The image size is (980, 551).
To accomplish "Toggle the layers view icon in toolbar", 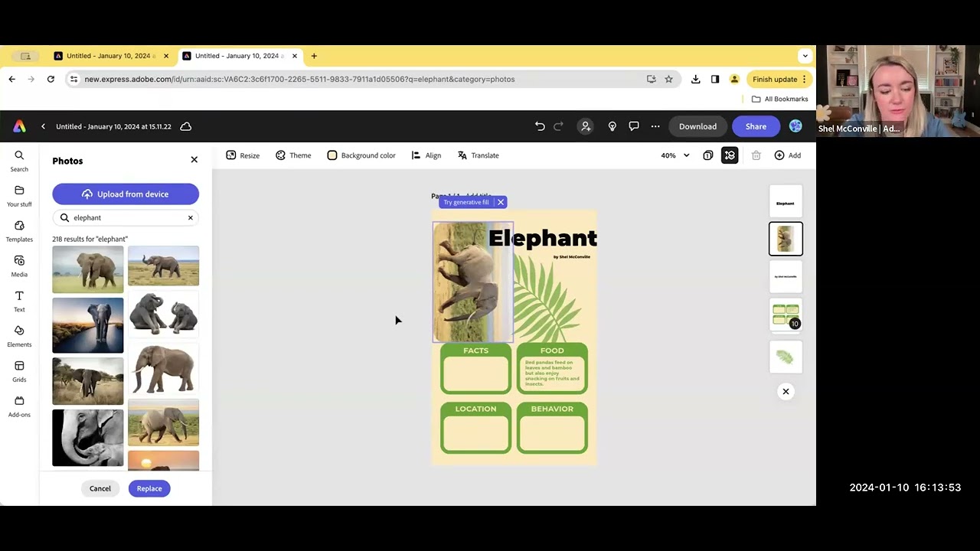I will [730, 155].
